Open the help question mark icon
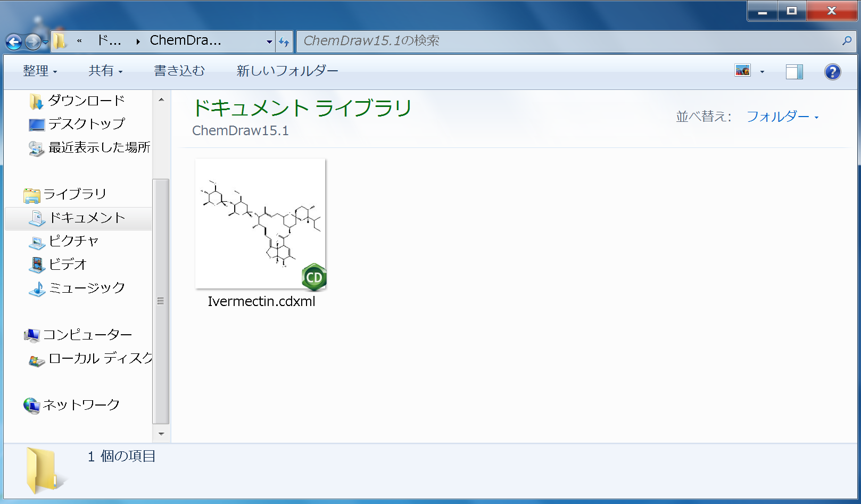The height and width of the screenshot is (504, 861). 832,71
